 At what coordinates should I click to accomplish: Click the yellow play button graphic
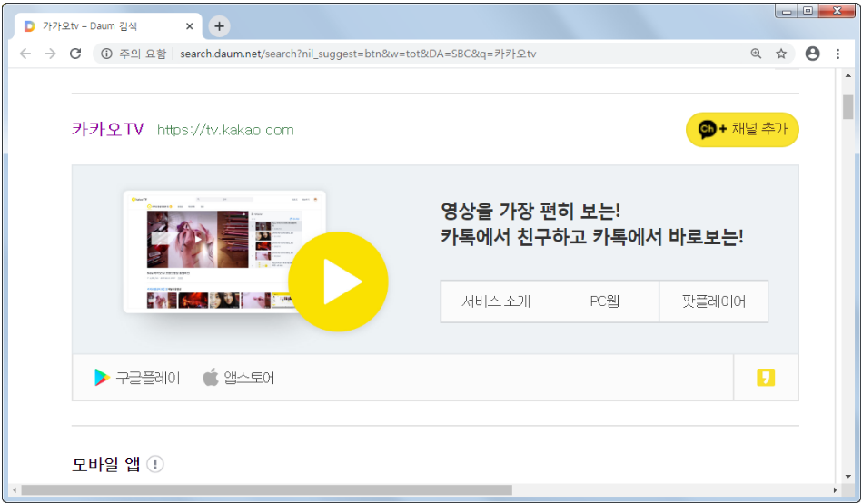click(338, 282)
